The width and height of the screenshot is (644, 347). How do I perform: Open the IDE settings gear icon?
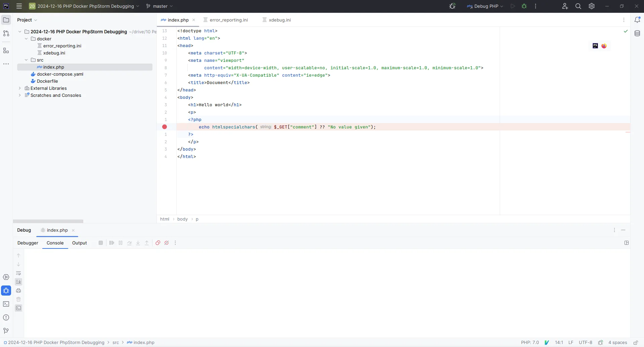click(x=592, y=6)
